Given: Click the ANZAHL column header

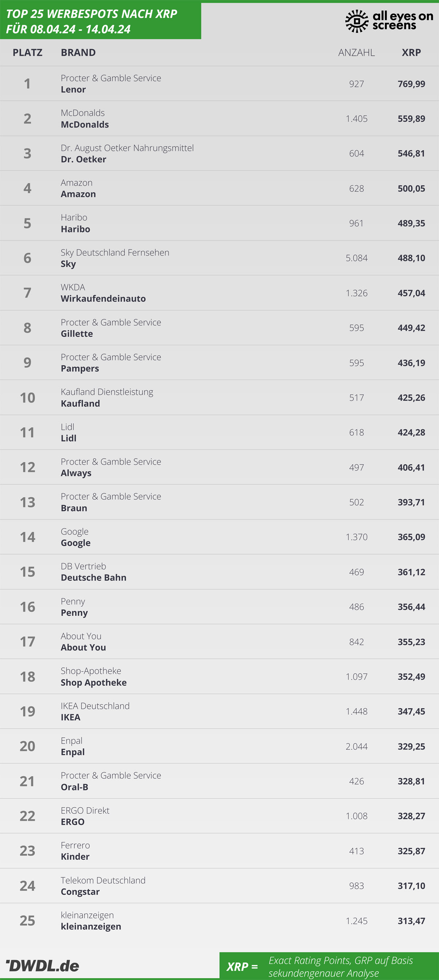Looking at the screenshot, I should click(x=356, y=53).
